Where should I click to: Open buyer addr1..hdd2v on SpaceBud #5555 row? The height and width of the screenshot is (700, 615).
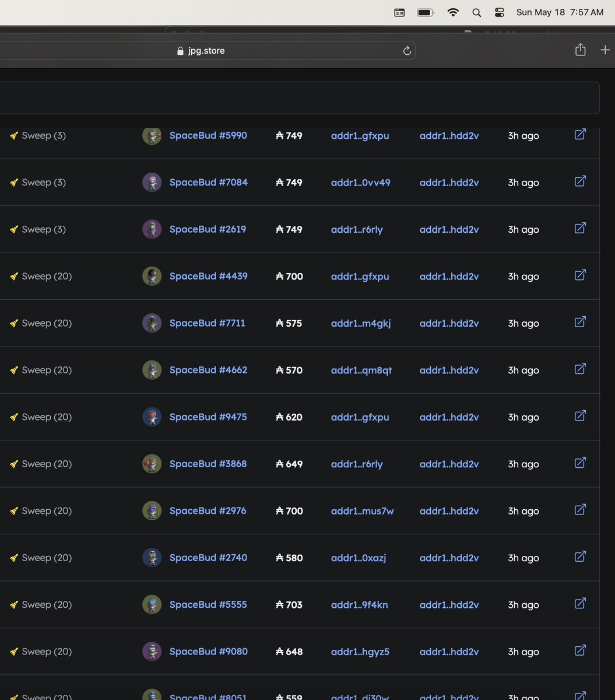point(449,604)
